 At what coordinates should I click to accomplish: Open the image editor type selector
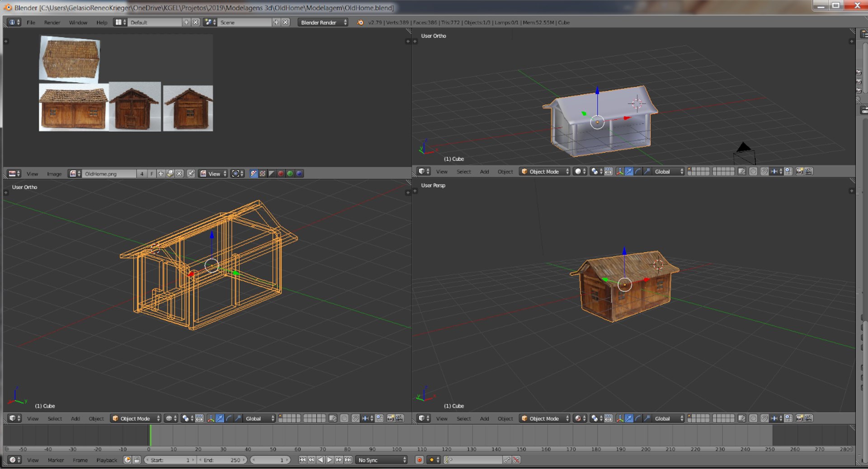pos(14,174)
